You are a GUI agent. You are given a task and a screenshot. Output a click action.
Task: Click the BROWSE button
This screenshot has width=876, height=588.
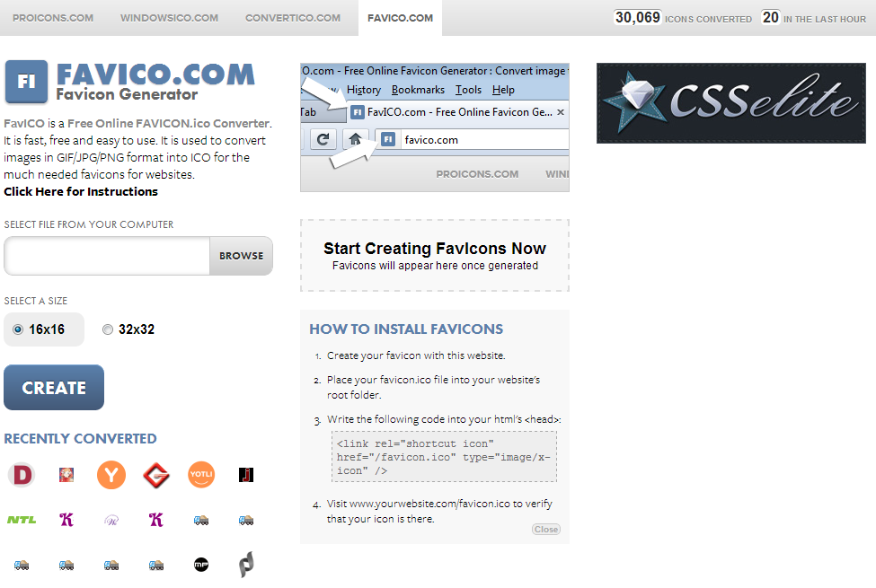[x=242, y=256]
